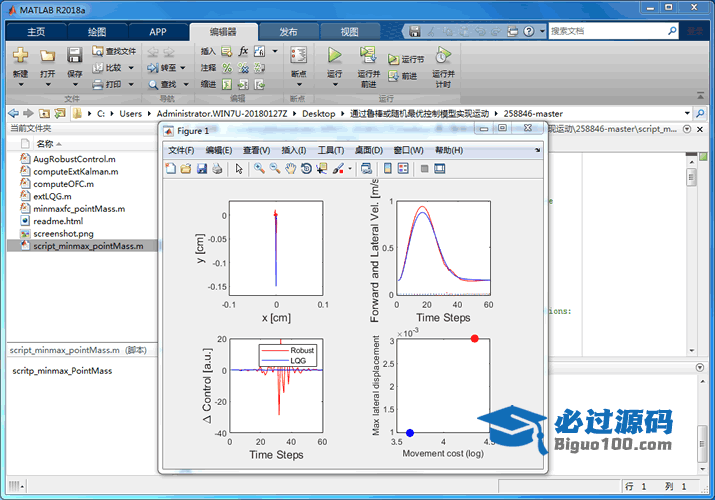715x500 pixels.
Task: Open dropdown arrow next to Find
Action: tap(186, 84)
